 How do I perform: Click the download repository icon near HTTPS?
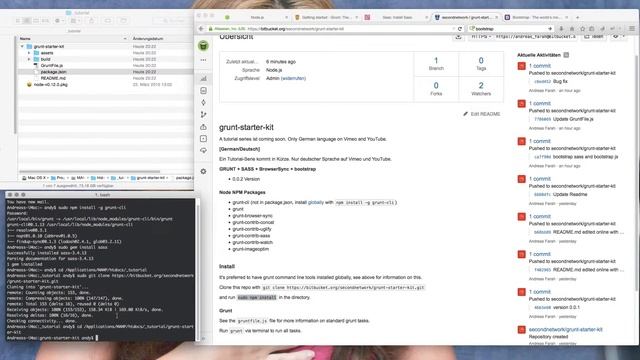pyautogui.click(x=458, y=37)
